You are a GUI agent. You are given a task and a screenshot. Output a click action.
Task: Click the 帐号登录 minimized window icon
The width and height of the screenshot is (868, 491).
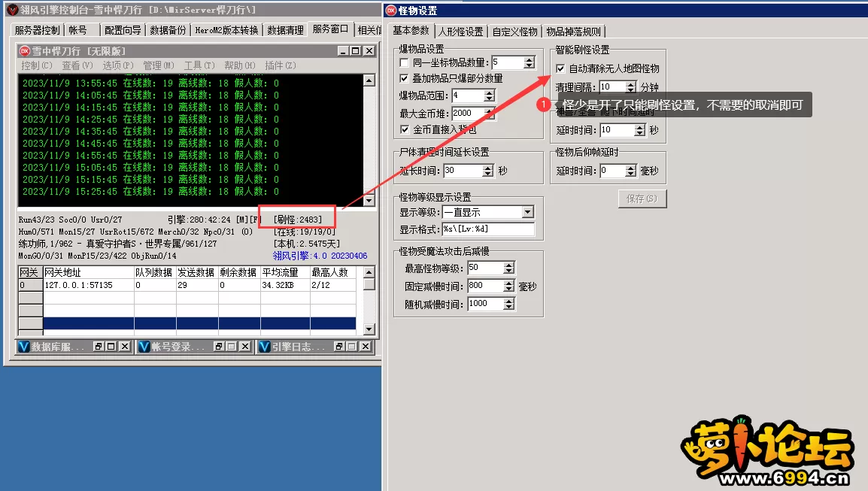tap(144, 347)
